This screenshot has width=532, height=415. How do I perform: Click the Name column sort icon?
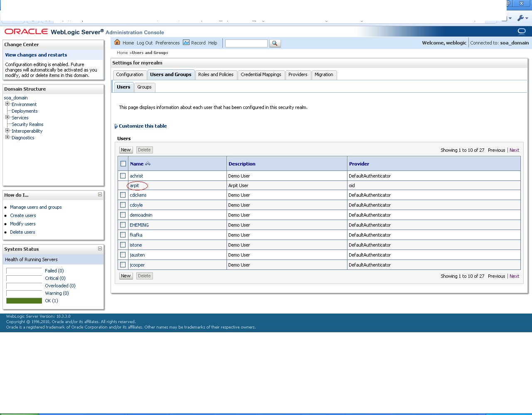tap(148, 164)
